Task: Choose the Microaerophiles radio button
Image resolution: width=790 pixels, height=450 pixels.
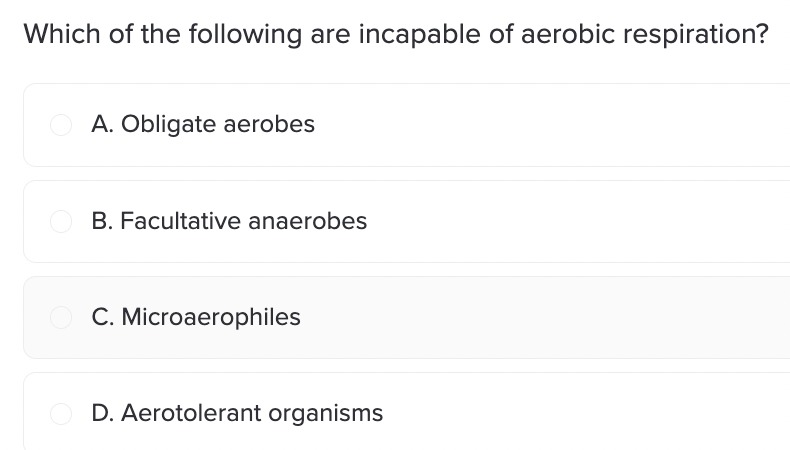Action: (x=61, y=317)
